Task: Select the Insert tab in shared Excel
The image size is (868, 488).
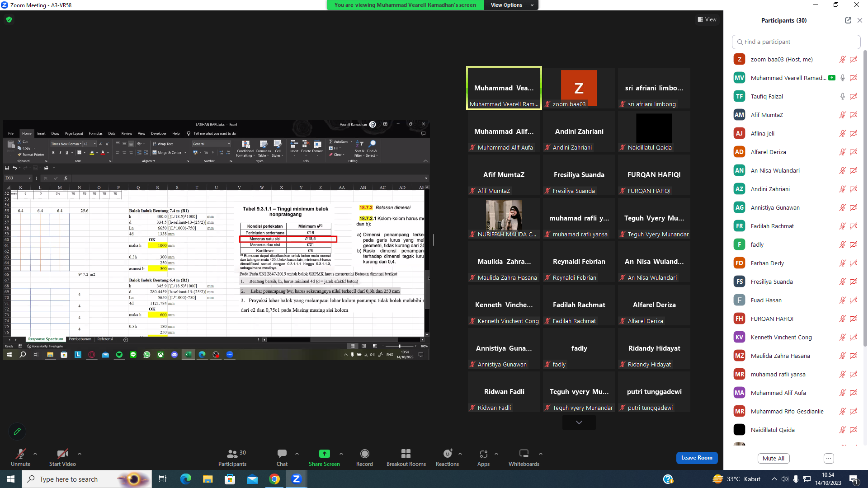Action: pyautogui.click(x=41, y=133)
